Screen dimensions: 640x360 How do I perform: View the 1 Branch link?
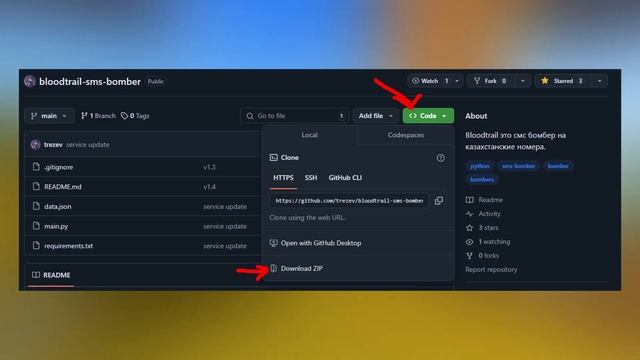click(98, 116)
